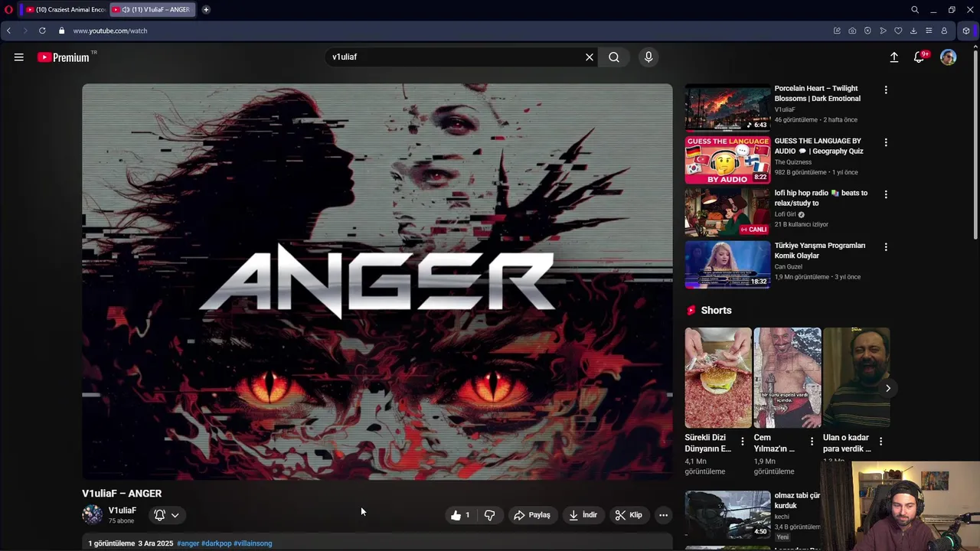Open options menu for Türkiye Yarışma Programları
The image size is (980, 551).
pyautogui.click(x=886, y=247)
